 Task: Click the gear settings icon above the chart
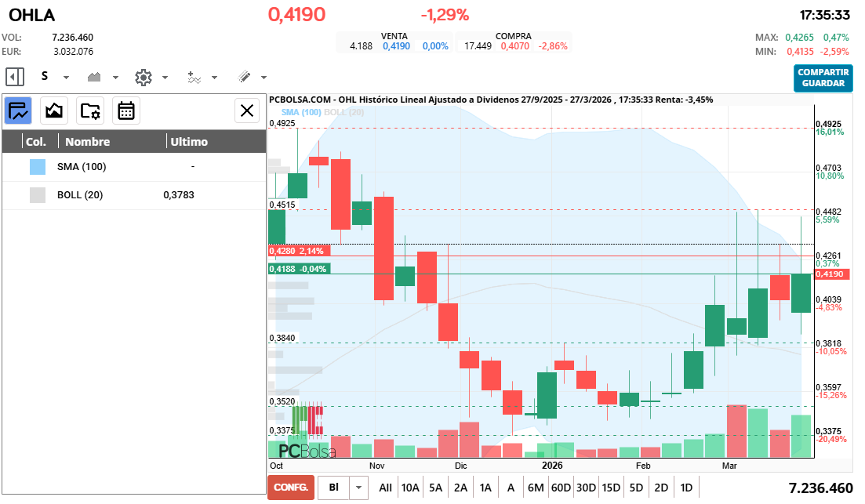144,76
